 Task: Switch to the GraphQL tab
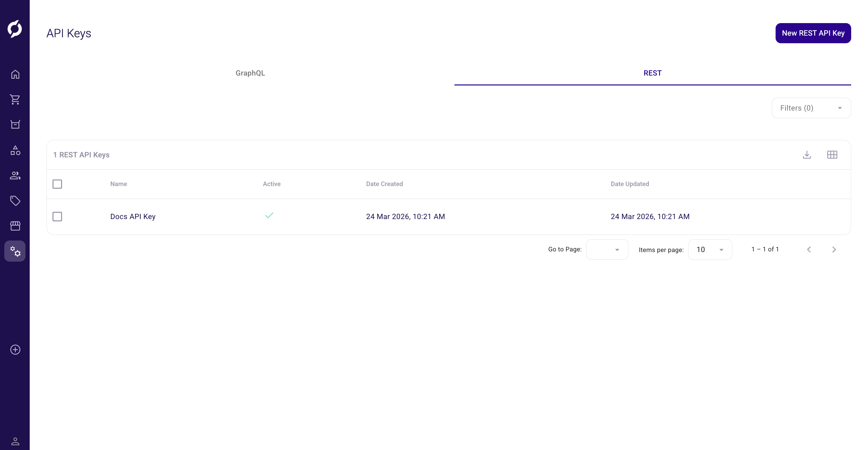tap(250, 73)
